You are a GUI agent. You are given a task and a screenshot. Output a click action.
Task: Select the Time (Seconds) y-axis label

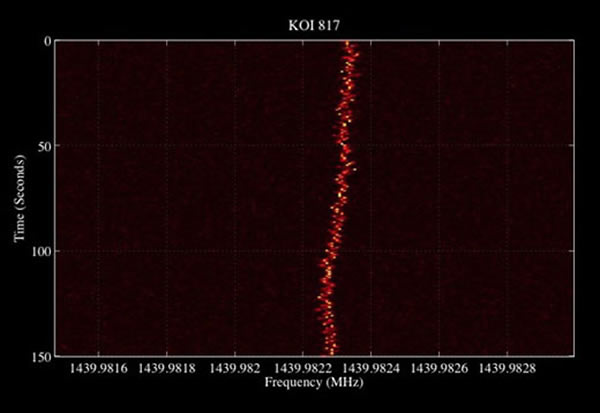coord(18,197)
